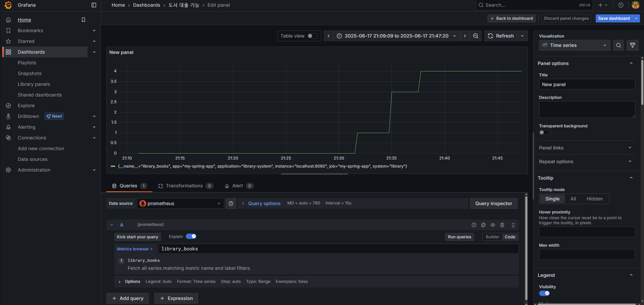Switch query editor to Builder mode

pos(492,237)
